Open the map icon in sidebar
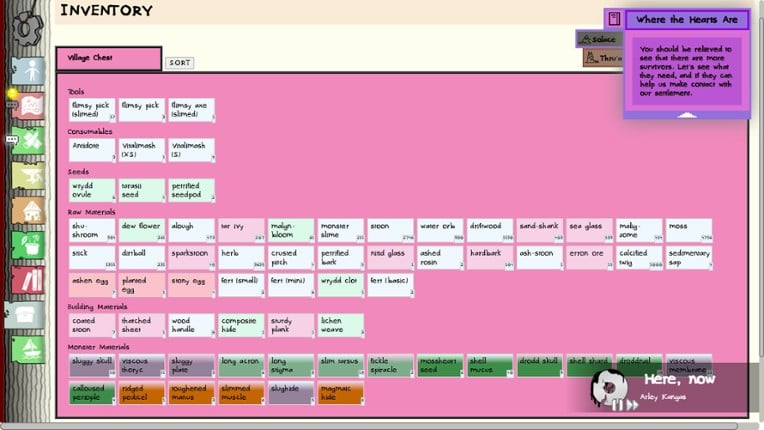 pos(29,105)
